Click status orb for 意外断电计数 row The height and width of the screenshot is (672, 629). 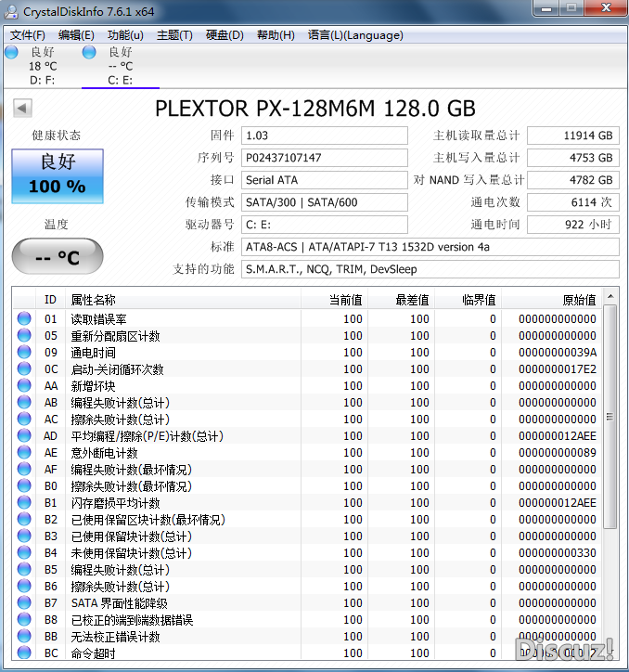tap(24, 453)
